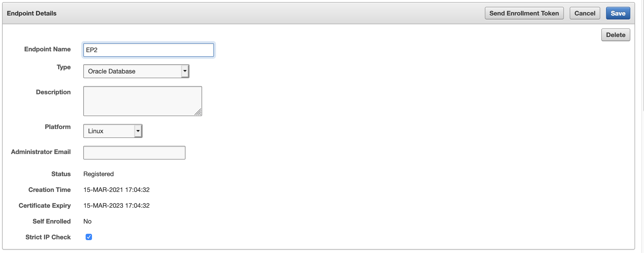Click the Administrator Email field
The image size is (644, 253).
pos(134,152)
